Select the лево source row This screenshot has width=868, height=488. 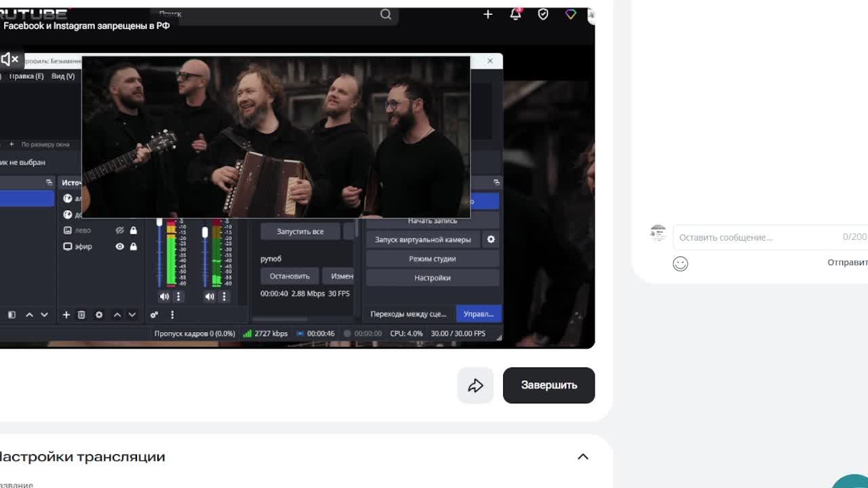coord(100,230)
